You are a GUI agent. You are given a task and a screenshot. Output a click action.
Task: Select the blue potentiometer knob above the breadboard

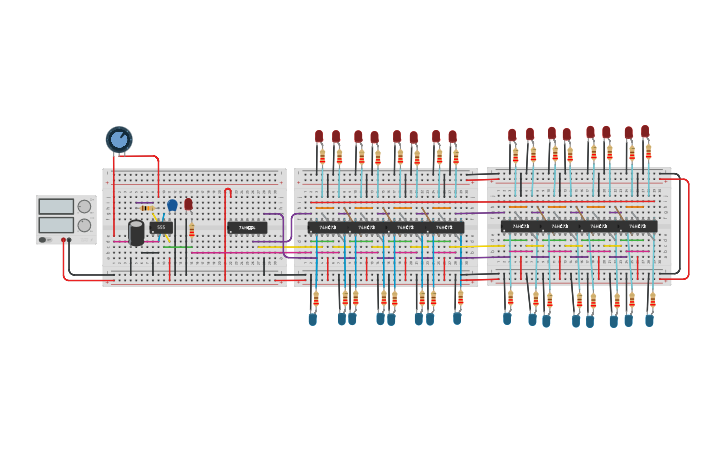click(119, 140)
